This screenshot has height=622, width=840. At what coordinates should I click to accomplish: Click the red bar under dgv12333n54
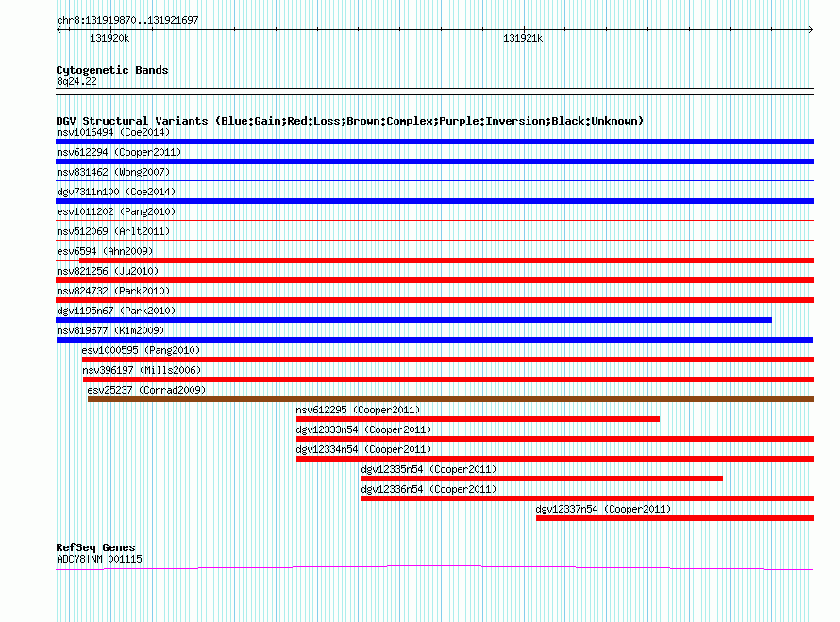click(x=555, y=439)
